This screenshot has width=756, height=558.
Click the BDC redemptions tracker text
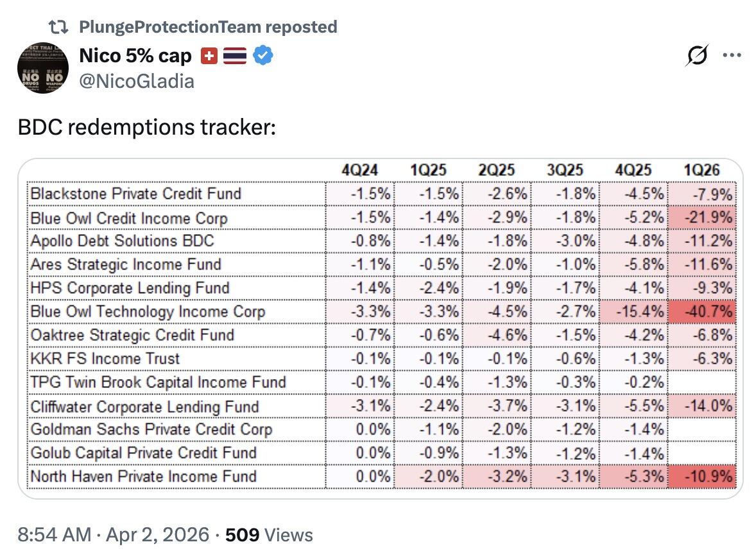146,127
